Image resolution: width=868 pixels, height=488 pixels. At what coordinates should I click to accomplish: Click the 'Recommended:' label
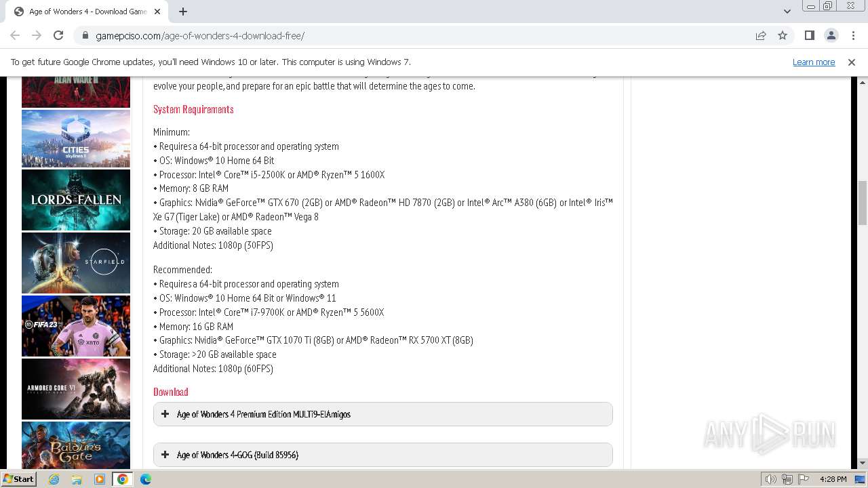click(x=182, y=270)
